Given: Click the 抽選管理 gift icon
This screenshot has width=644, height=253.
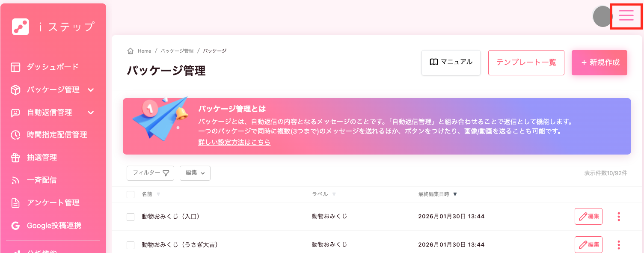Looking at the screenshot, I should 15,158.
